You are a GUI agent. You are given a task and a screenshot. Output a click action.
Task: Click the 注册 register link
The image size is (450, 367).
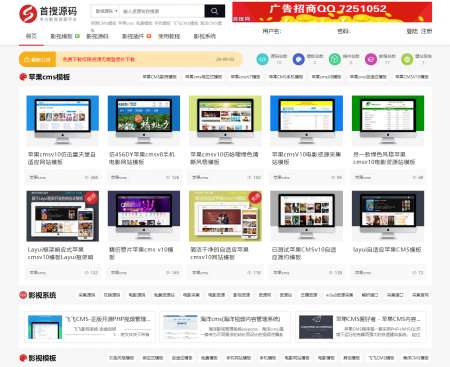[426, 31]
